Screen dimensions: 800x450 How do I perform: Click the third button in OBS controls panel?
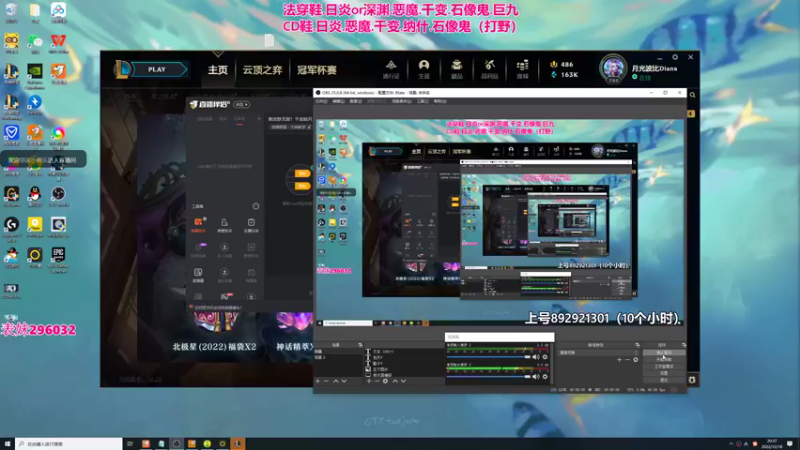[x=664, y=366]
